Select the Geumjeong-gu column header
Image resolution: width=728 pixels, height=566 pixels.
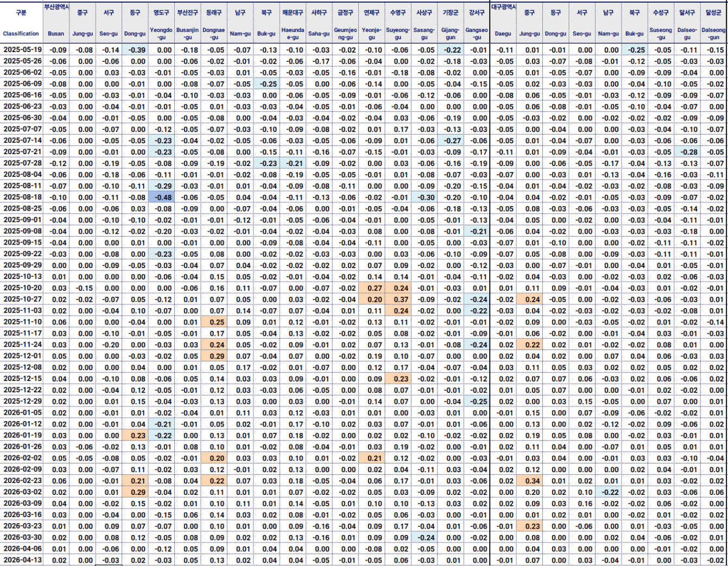point(345,34)
